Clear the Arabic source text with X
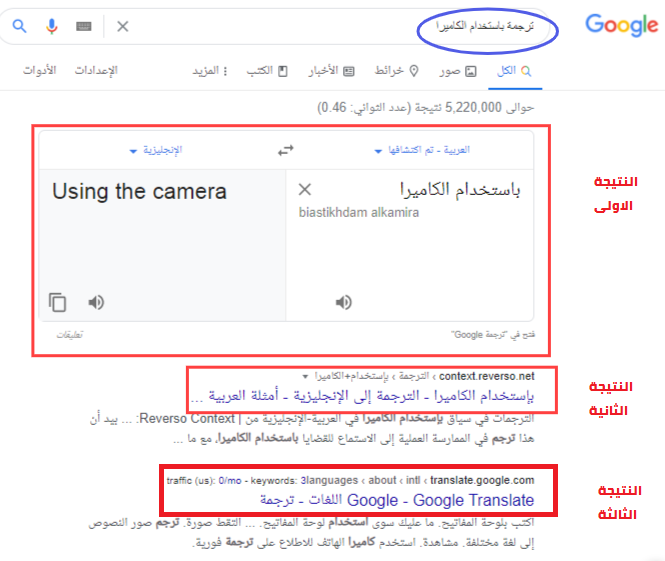 tap(305, 189)
